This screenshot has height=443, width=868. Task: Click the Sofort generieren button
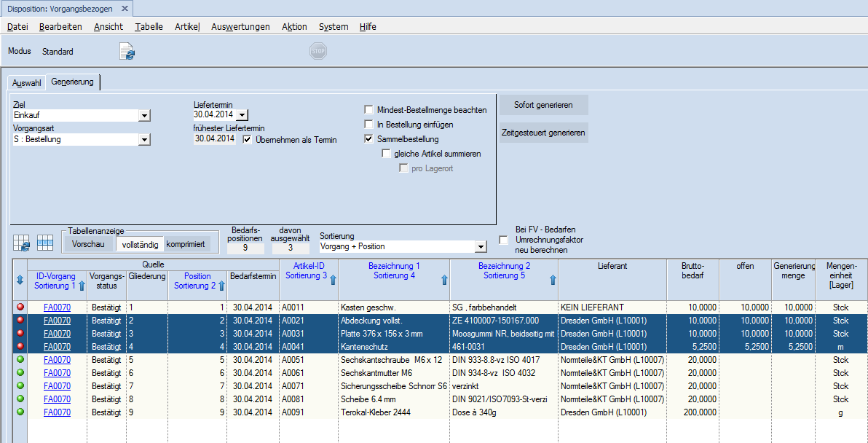coord(543,105)
